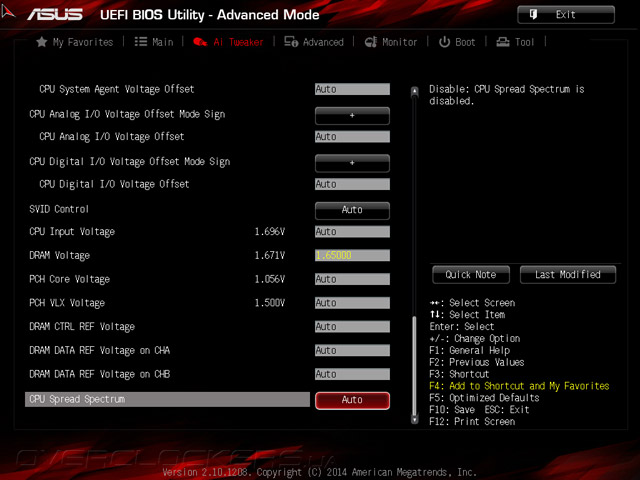The height and width of the screenshot is (480, 640).
Task: Click DRAM Voltage 1.65000 field
Action: pos(352,256)
